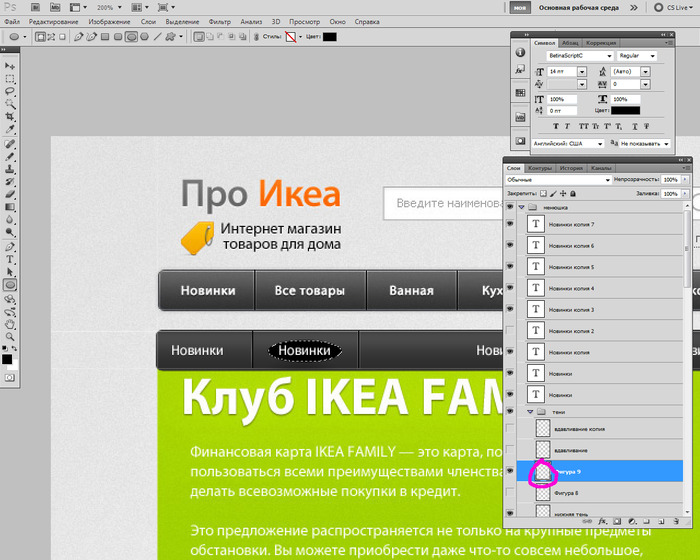Open the BetinaScriptC font family dropdown

coord(609,56)
